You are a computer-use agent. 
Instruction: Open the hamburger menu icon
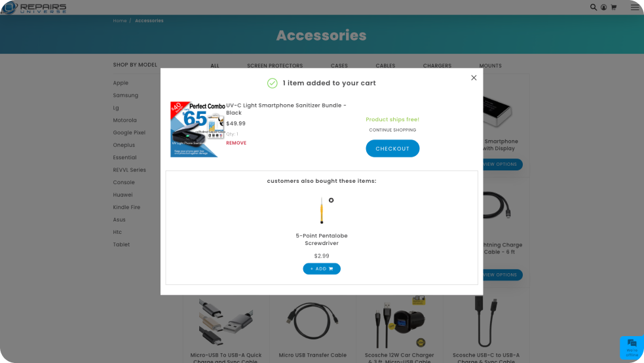(x=635, y=7)
